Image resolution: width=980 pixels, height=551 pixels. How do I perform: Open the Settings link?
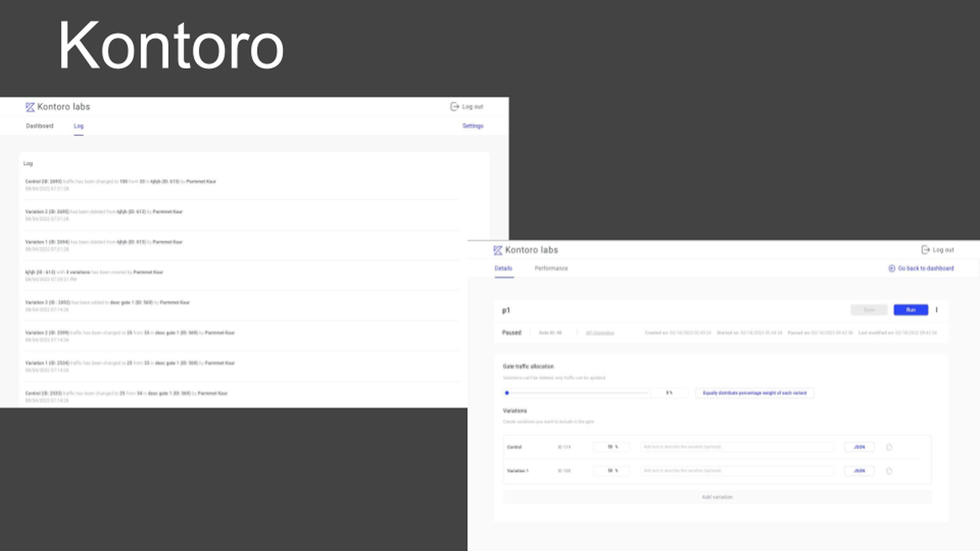473,126
